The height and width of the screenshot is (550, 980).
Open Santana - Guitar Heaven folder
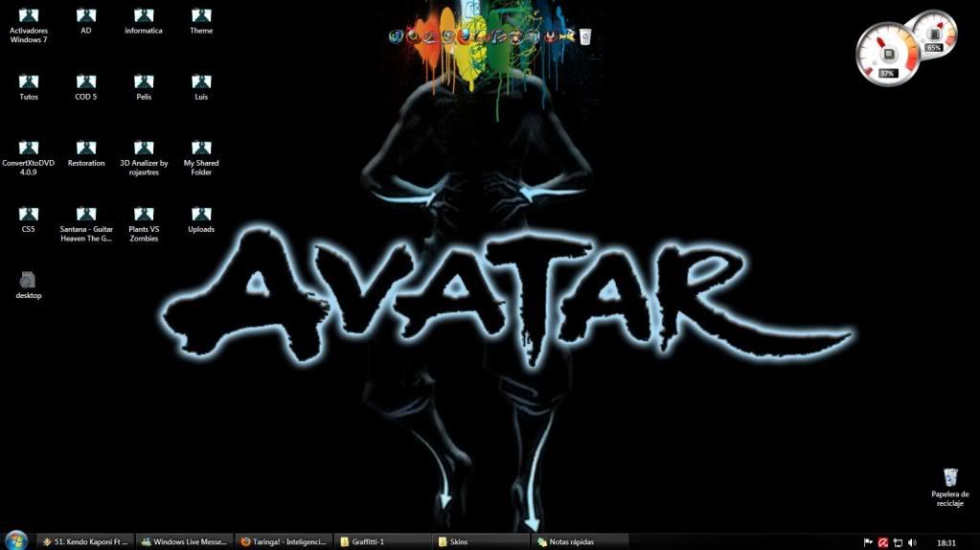click(x=85, y=224)
